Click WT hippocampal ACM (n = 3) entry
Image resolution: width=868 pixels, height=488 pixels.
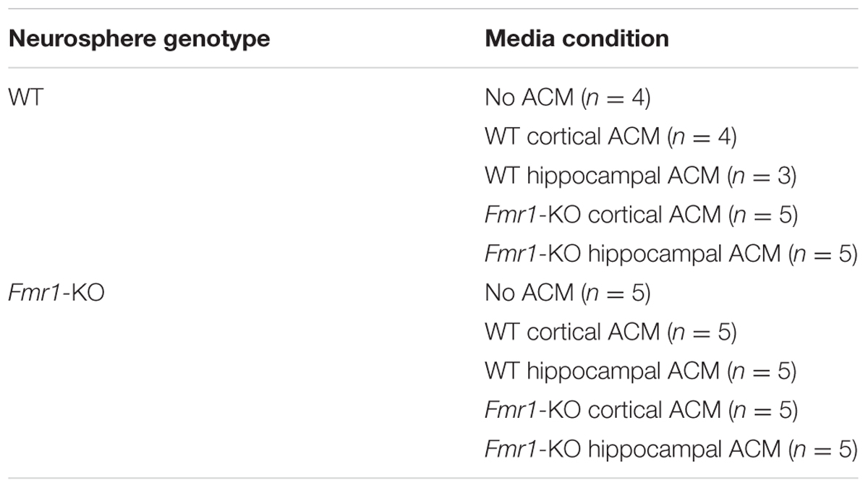click(640, 176)
